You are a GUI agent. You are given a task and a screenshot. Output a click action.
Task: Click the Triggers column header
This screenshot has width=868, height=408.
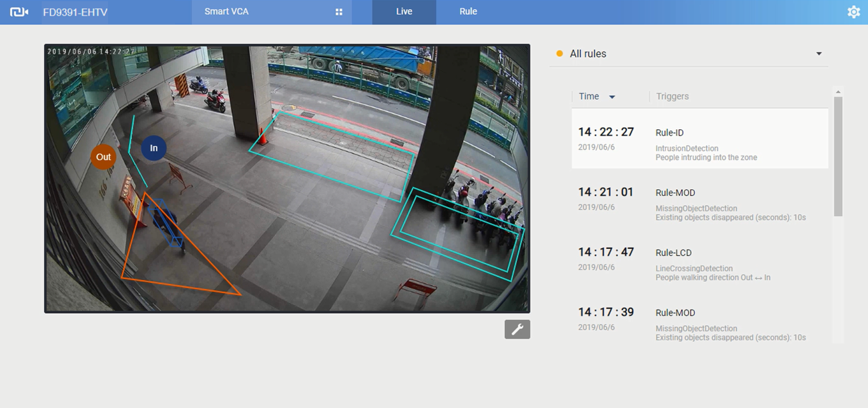pos(672,96)
